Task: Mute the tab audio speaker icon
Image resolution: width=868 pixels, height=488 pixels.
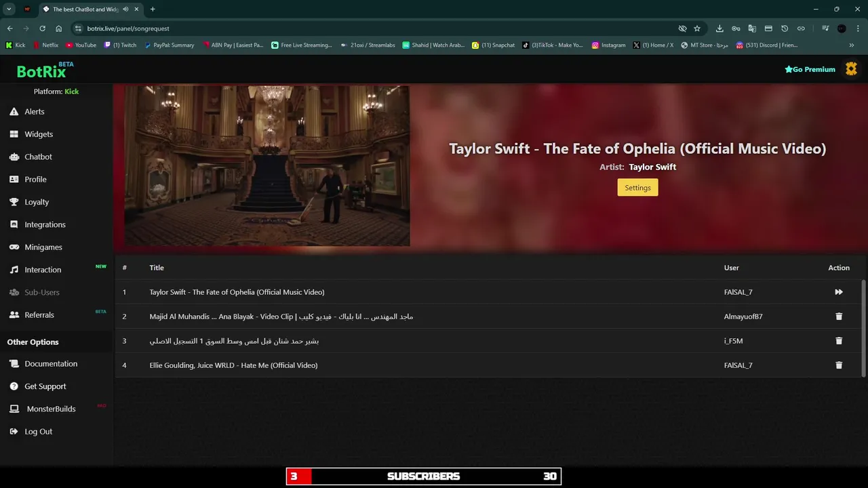Action: (125, 9)
